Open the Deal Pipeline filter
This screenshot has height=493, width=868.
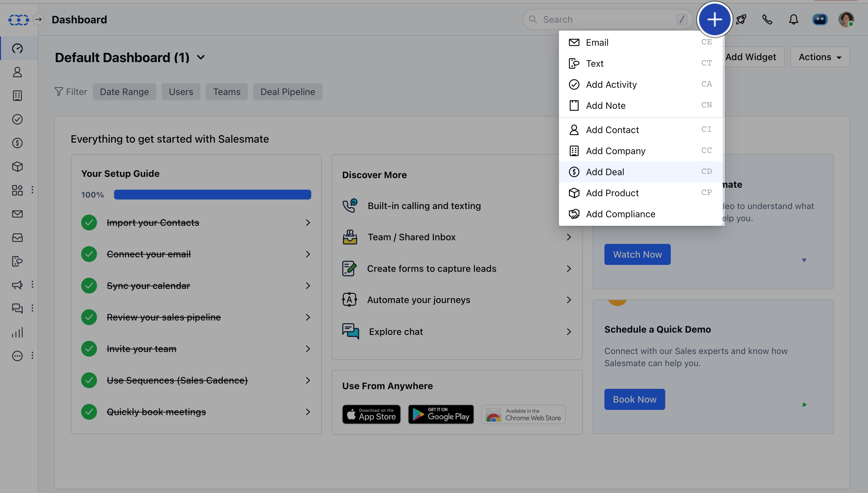click(x=288, y=92)
